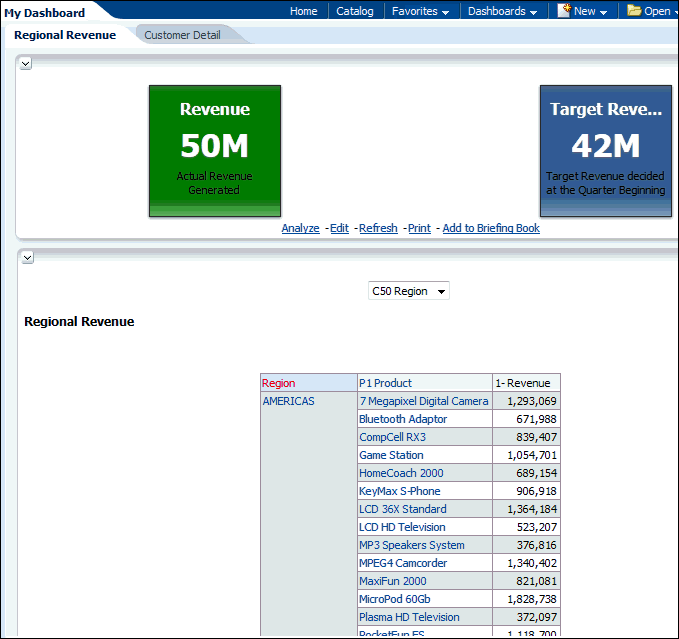Open the LCD 36X Standard product link

pos(403,509)
